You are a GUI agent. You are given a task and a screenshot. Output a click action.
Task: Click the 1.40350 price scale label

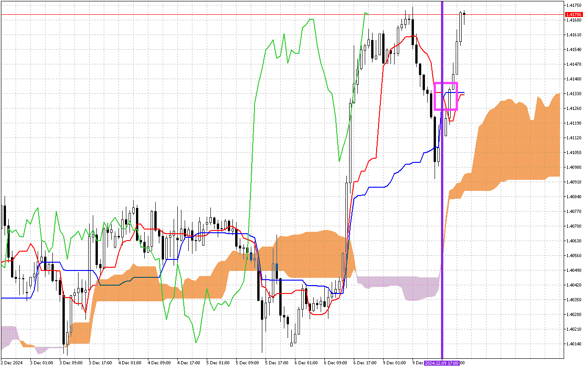(x=573, y=300)
